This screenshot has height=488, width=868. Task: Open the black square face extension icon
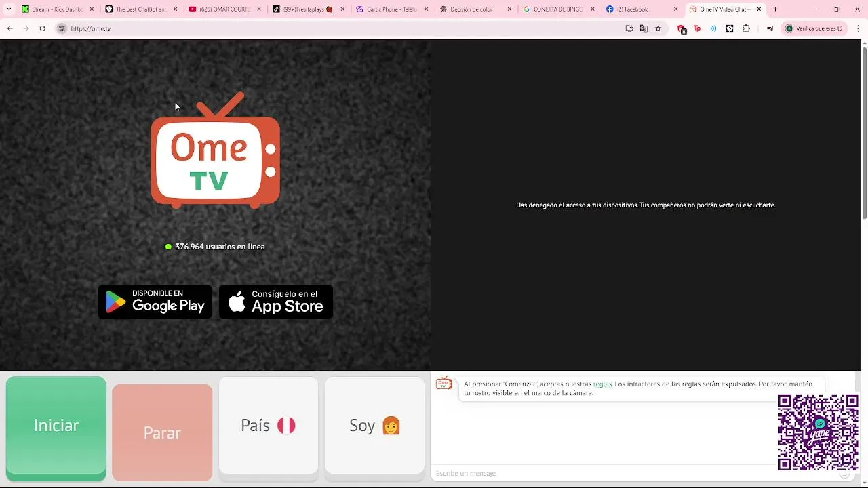point(730,28)
